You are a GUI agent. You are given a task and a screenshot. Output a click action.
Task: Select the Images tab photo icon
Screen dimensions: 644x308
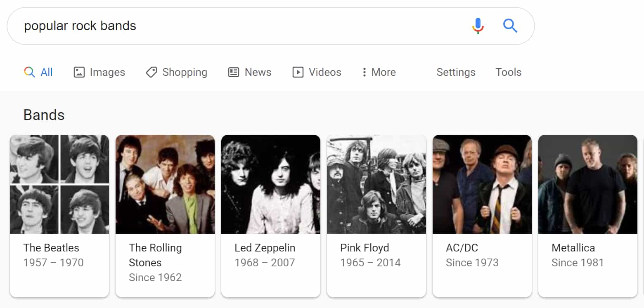coord(78,72)
